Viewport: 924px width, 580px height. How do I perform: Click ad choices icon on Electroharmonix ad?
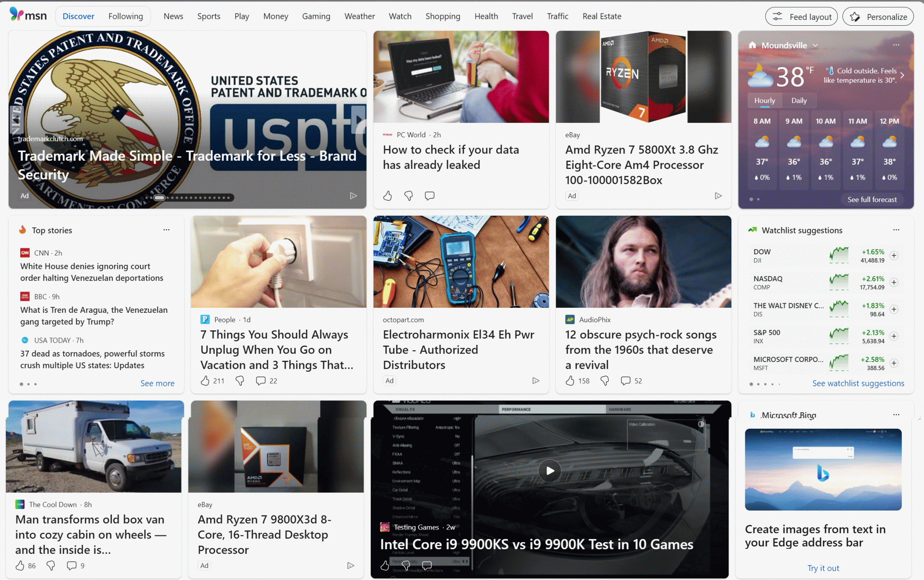(x=536, y=380)
